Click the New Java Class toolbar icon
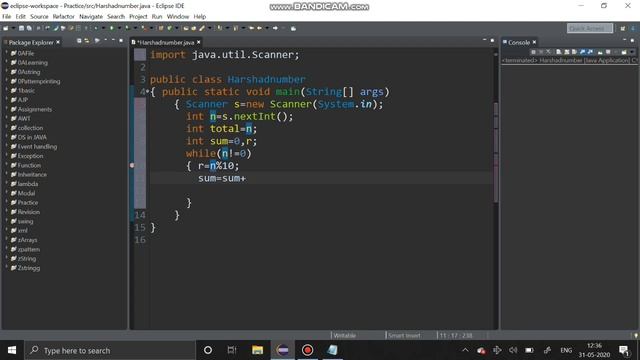The image size is (640, 360). pos(169,28)
